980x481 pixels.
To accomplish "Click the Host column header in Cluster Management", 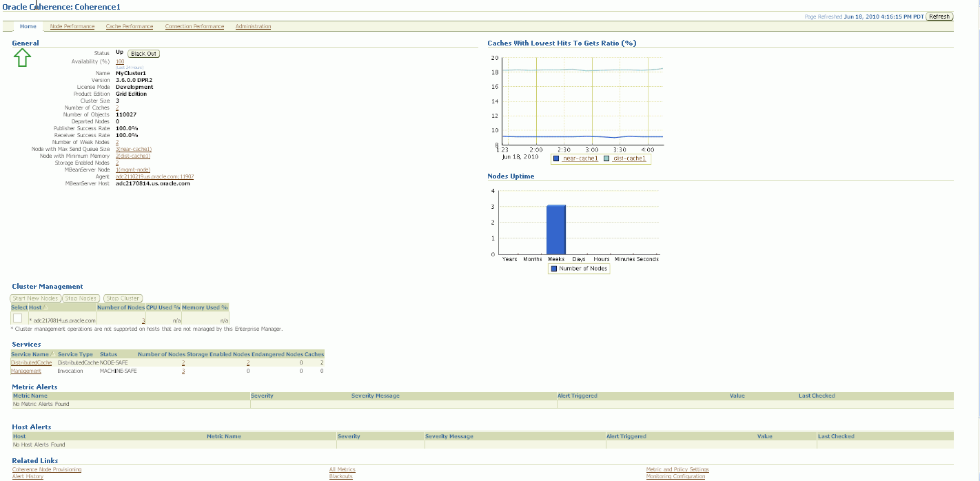I will [x=35, y=307].
